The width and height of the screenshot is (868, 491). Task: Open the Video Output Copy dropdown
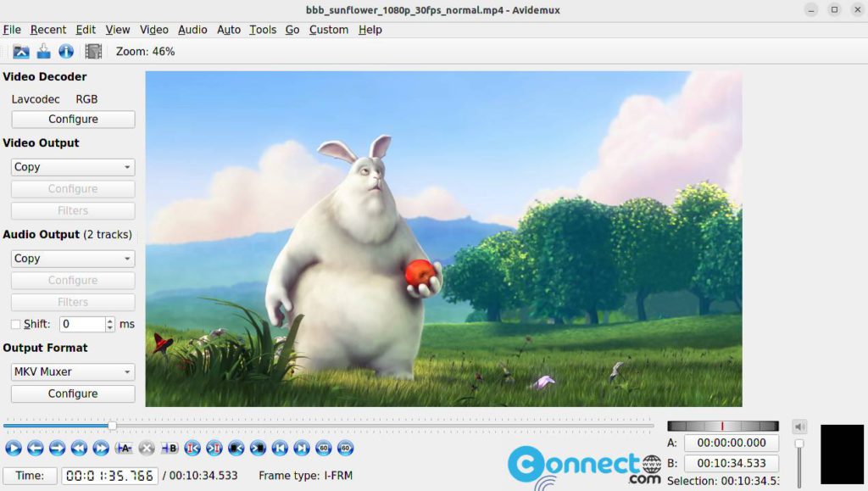[72, 166]
